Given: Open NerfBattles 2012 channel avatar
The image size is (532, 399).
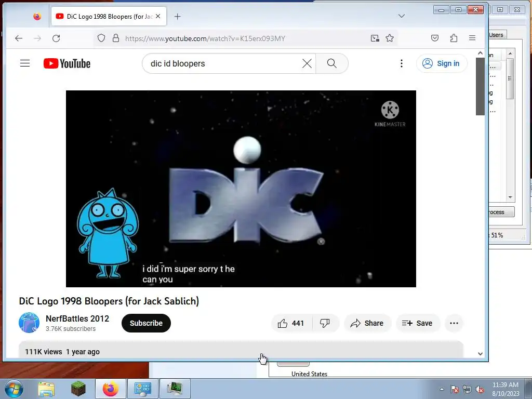Looking at the screenshot, I should [29, 323].
